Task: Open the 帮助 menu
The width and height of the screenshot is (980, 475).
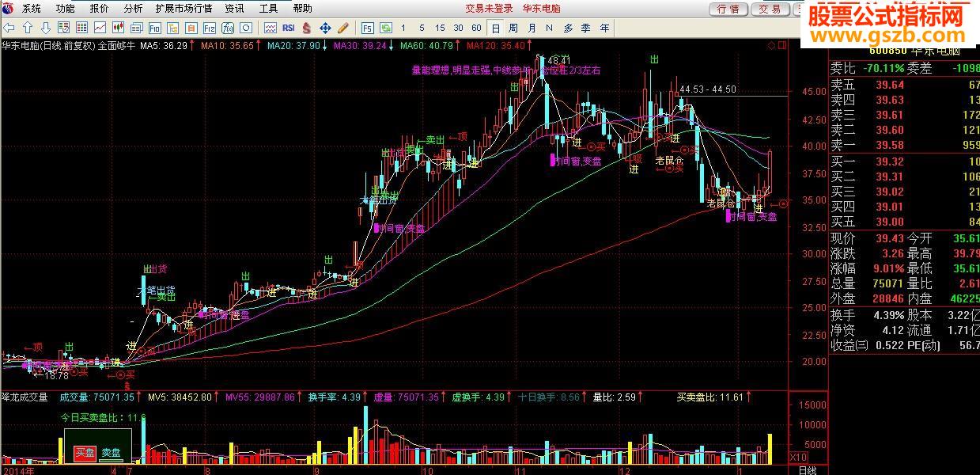Action: 302,9
